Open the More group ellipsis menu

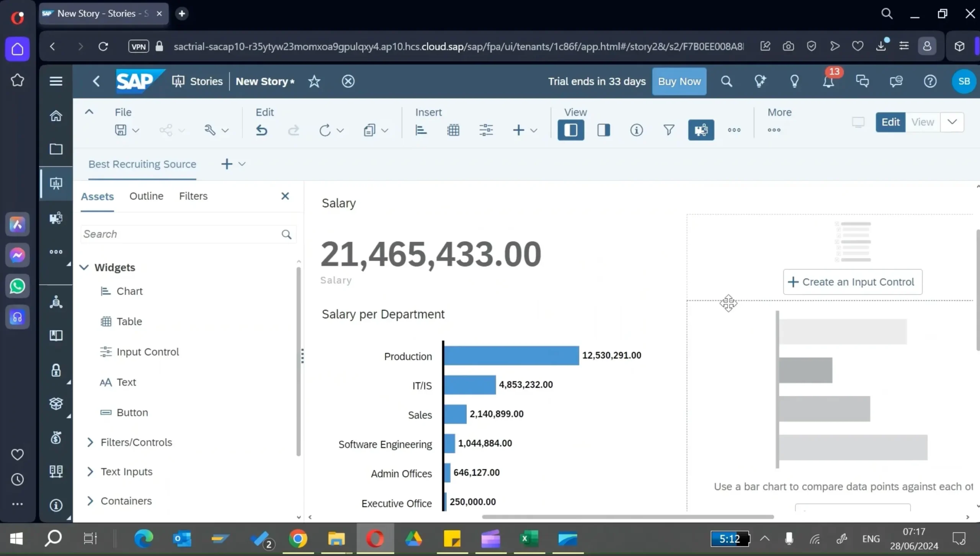[774, 130]
